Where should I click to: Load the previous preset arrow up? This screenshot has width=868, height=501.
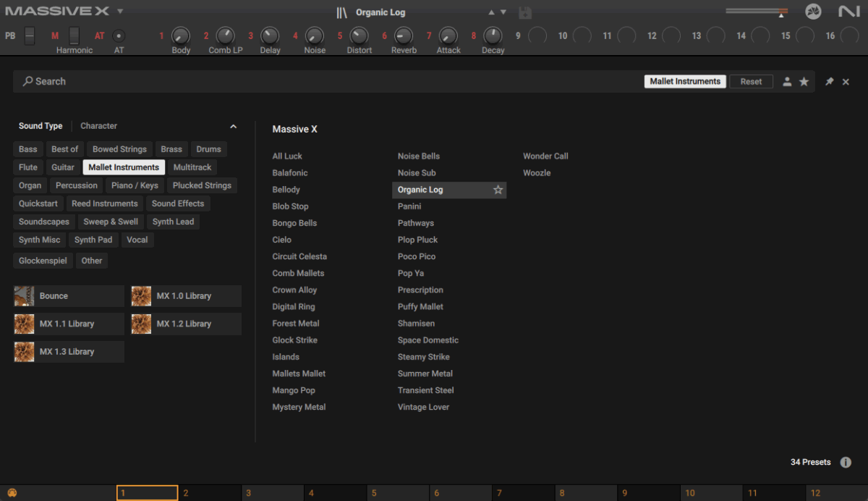492,12
